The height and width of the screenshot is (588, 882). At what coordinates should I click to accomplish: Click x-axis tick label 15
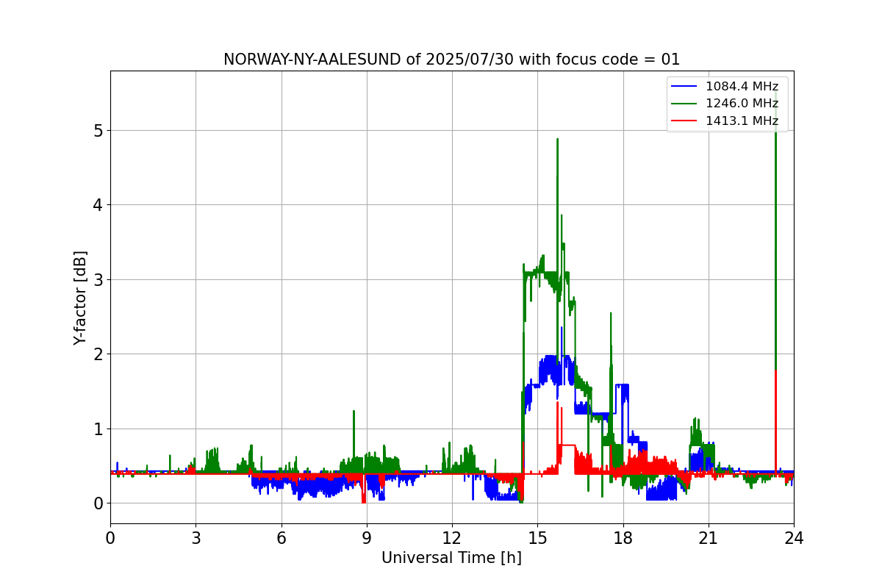[x=537, y=538]
